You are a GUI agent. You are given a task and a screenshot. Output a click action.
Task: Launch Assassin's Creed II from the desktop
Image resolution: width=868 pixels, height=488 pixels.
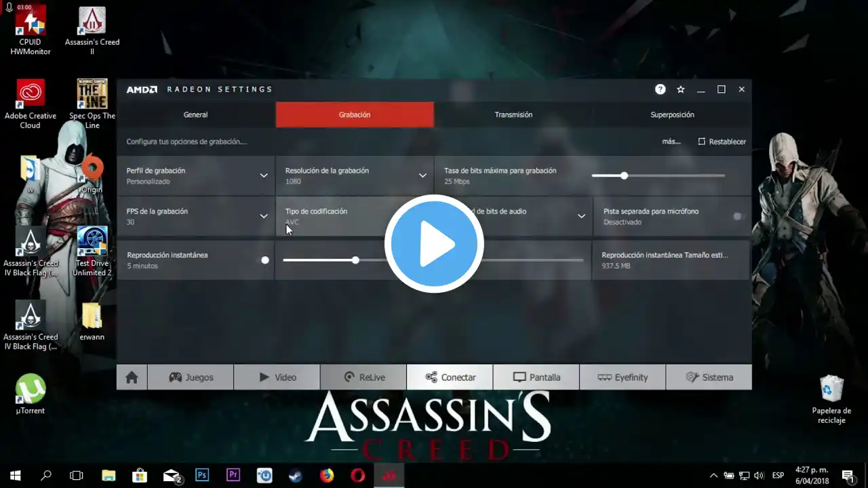[92, 30]
